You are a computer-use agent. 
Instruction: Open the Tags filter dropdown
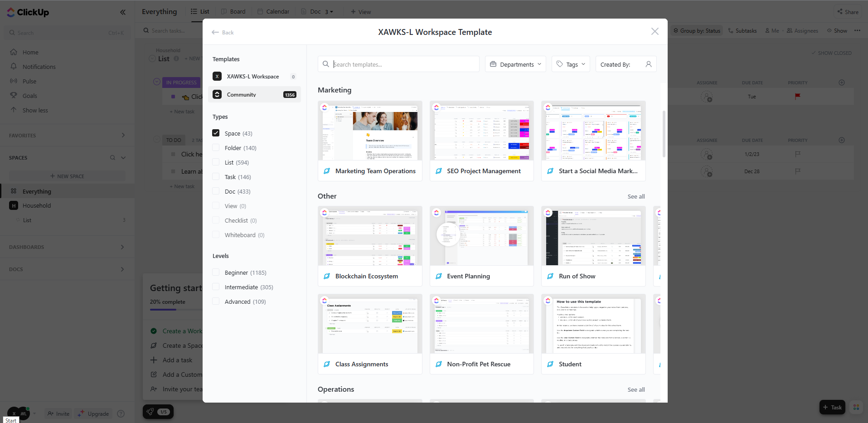pos(571,64)
